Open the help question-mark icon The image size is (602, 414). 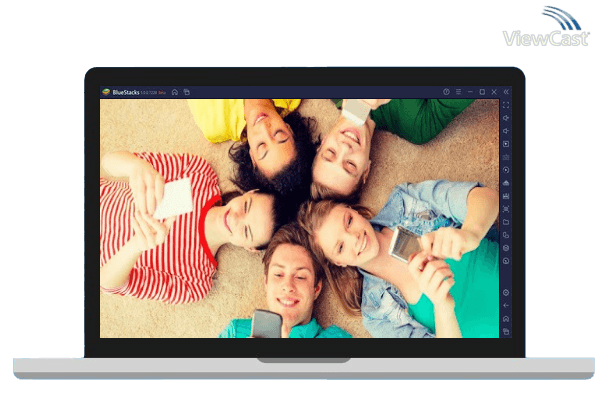(446, 92)
